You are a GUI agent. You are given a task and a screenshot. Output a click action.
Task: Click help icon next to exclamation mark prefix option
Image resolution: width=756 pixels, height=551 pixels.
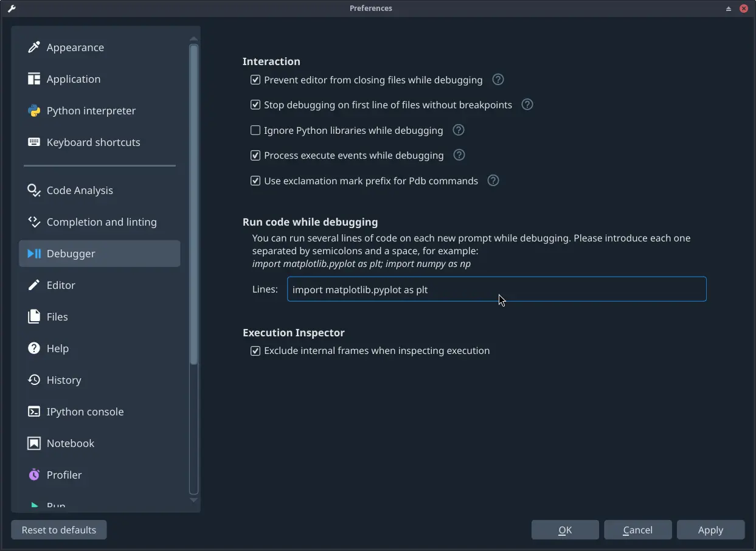click(493, 180)
